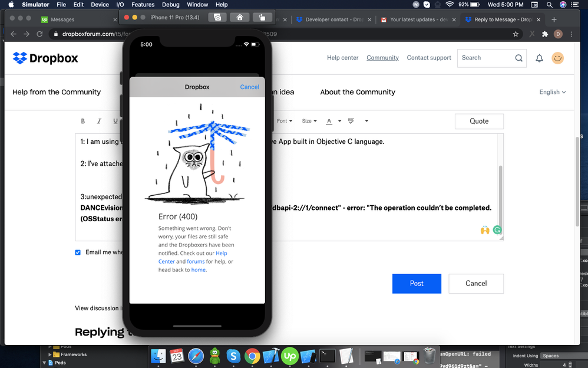This screenshot has width=588, height=368.
Task: Open the Size dropdown in the editor
Action: tap(309, 121)
